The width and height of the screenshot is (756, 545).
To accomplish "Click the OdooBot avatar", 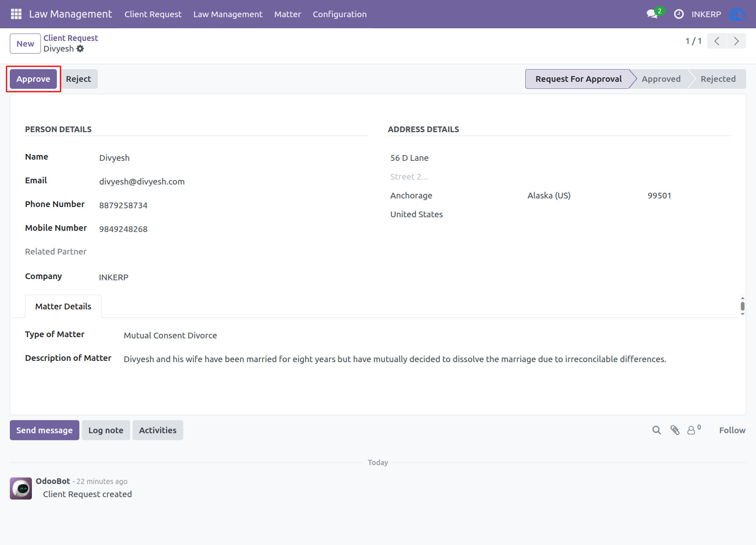I will coord(21,488).
